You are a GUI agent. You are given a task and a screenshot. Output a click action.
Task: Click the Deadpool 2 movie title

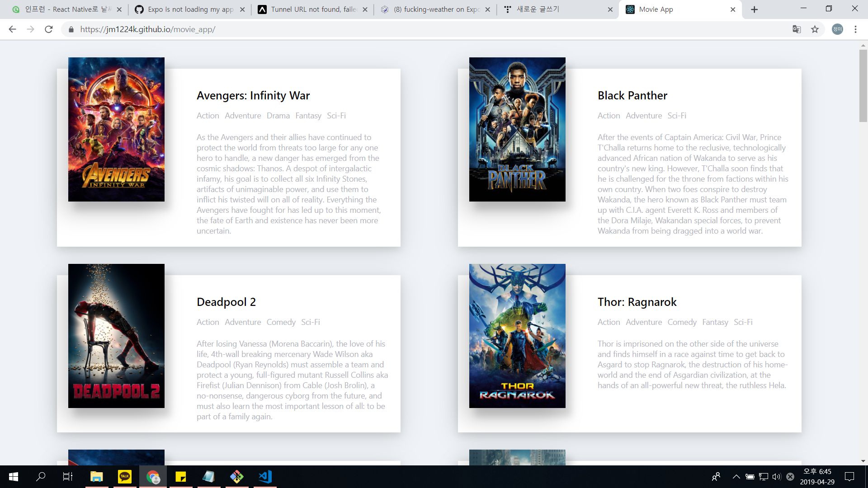coord(226,302)
